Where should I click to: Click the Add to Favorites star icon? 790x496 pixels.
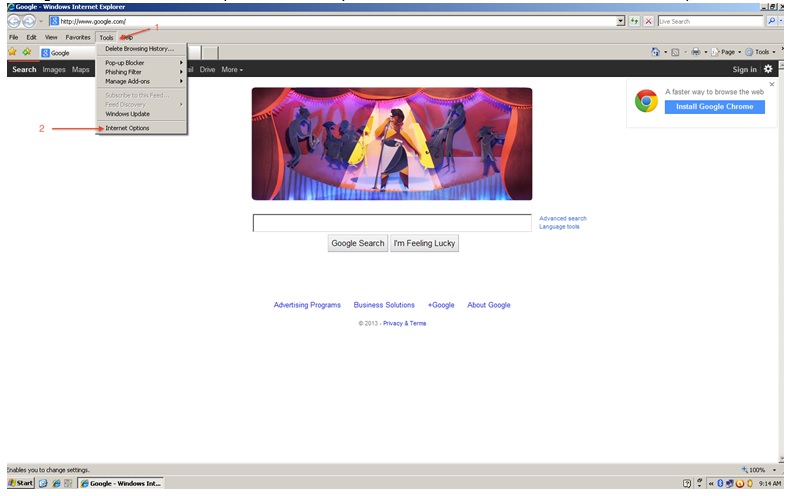click(x=27, y=52)
